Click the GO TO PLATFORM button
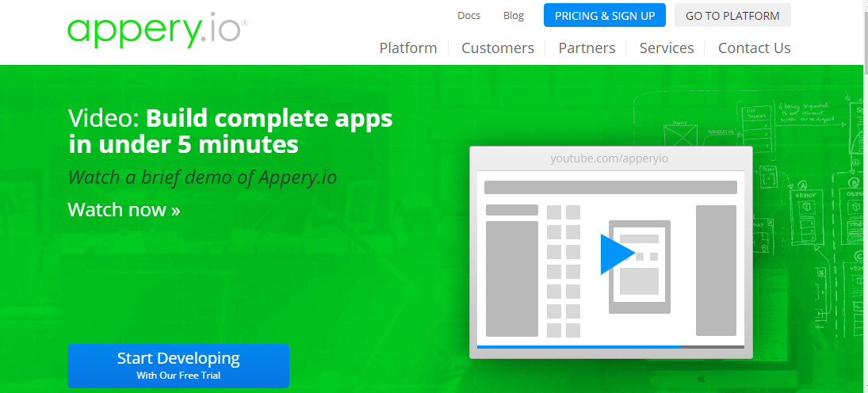 click(x=732, y=16)
